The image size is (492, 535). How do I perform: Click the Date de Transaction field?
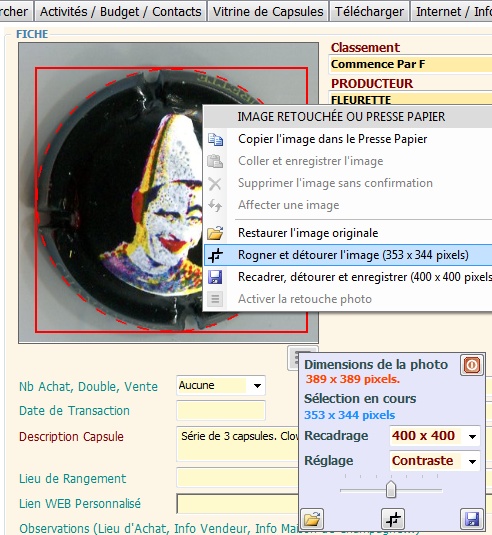click(x=221, y=410)
